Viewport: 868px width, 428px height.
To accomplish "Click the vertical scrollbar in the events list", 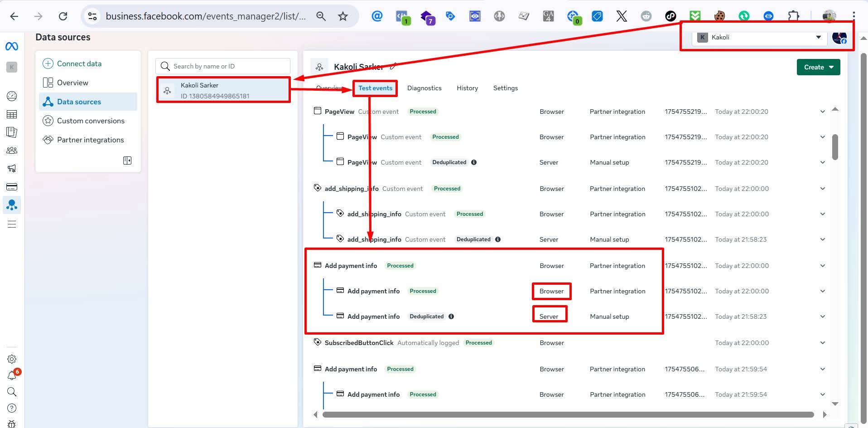I will point(835,145).
